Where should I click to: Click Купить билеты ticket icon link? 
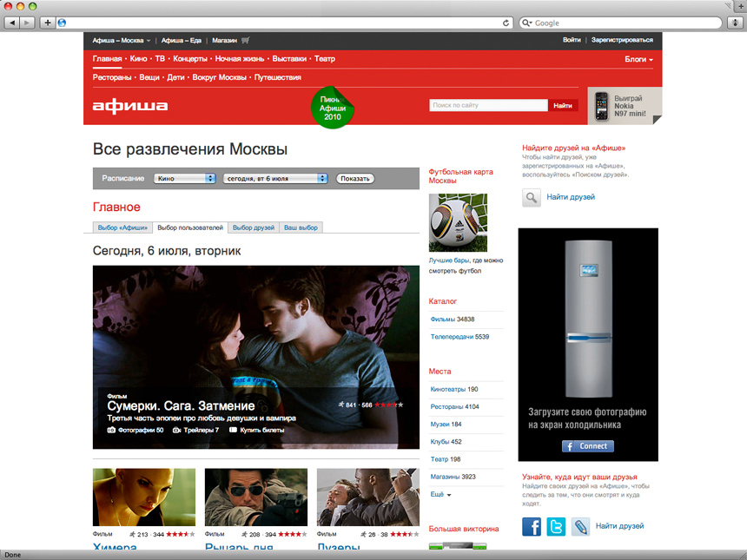(x=257, y=430)
